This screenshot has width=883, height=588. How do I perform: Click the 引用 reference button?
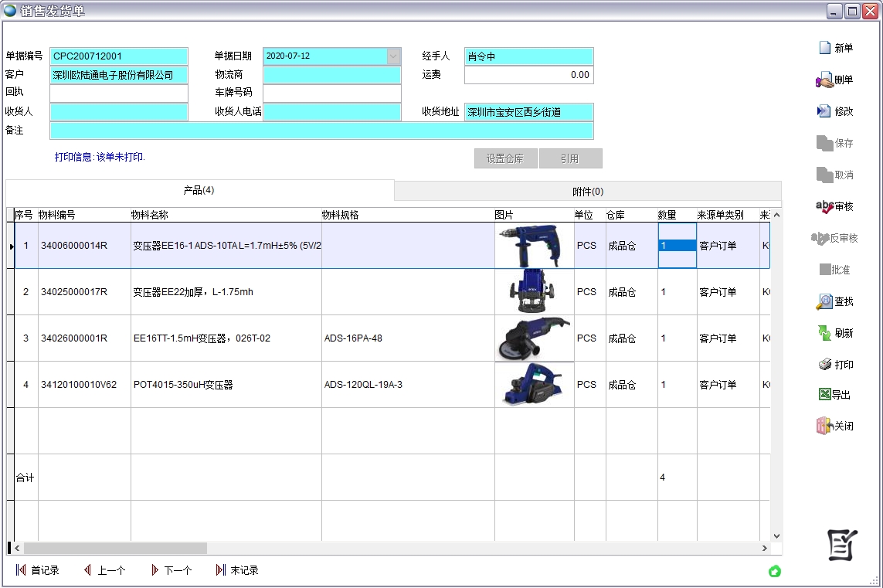[570, 158]
